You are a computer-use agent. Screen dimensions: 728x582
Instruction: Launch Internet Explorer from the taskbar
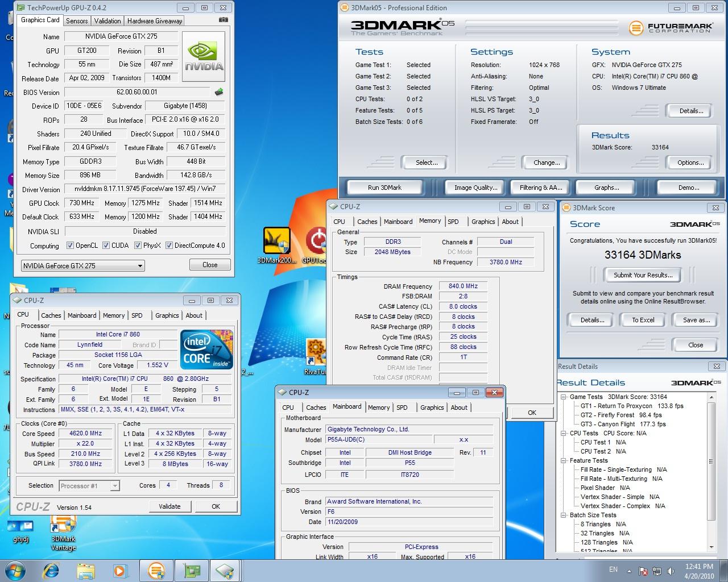(52, 571)
